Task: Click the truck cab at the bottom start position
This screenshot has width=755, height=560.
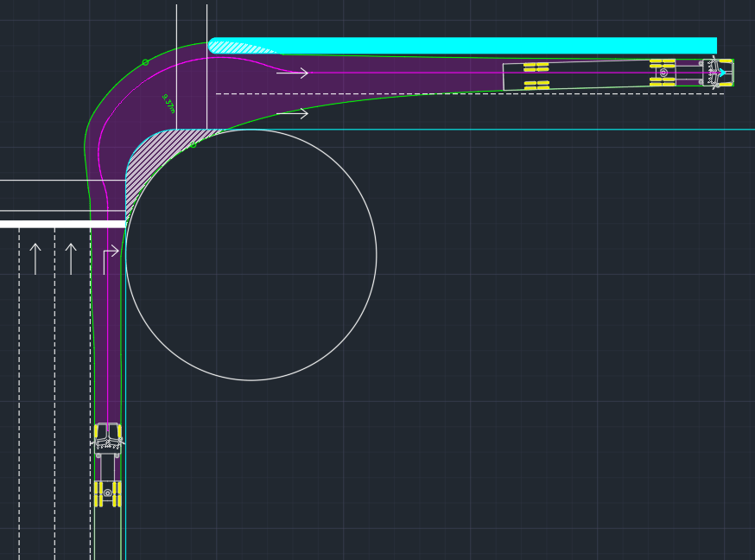Action: [x=107, y=439]
